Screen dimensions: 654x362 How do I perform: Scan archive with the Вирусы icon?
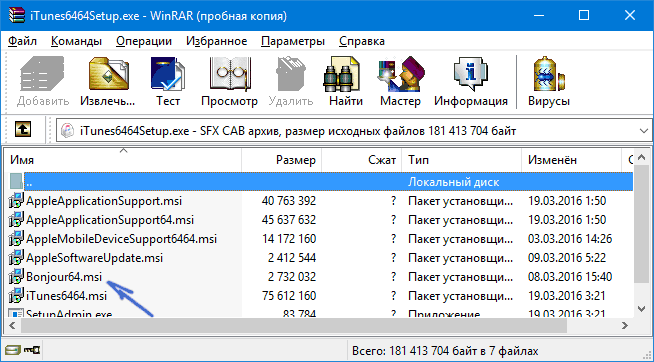point(549,74)
